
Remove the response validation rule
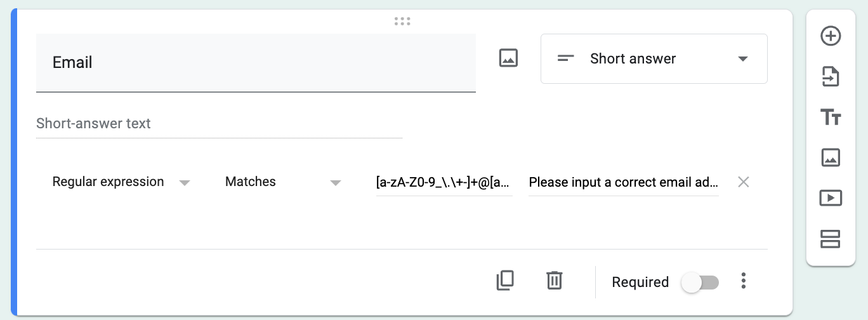coord(744,182)
